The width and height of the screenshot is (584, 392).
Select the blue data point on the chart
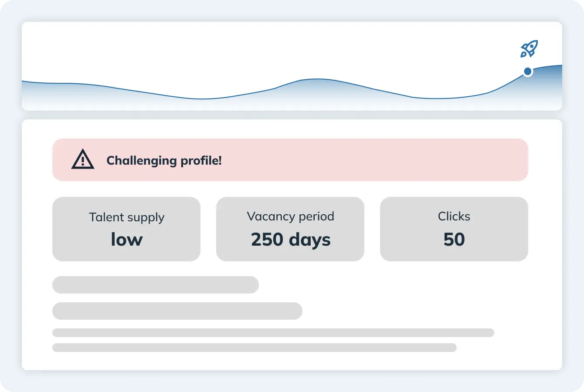coord(528,71)
